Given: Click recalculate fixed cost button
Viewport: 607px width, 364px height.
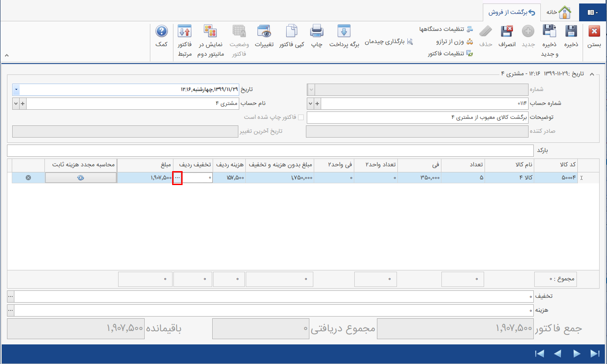Looking at the screenshot, I should [81, 177].
